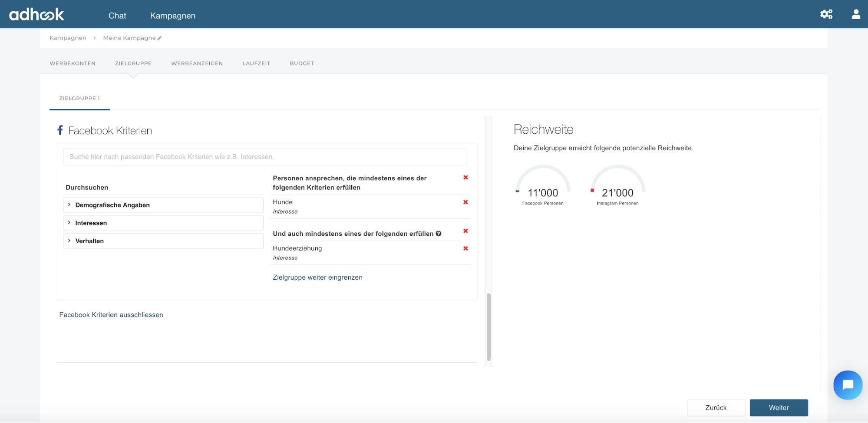This screenshot has height=423, width=868.
Task: Open the blue chat bubble widget
Action: point(848,385)
